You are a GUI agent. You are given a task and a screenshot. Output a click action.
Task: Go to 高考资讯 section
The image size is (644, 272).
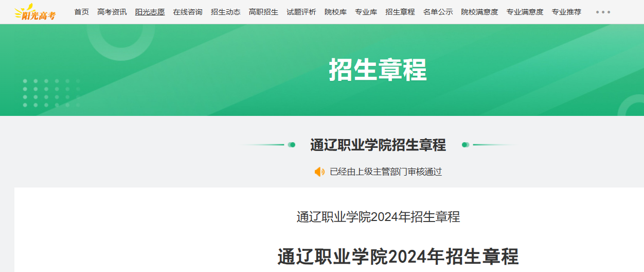point(112,12)
